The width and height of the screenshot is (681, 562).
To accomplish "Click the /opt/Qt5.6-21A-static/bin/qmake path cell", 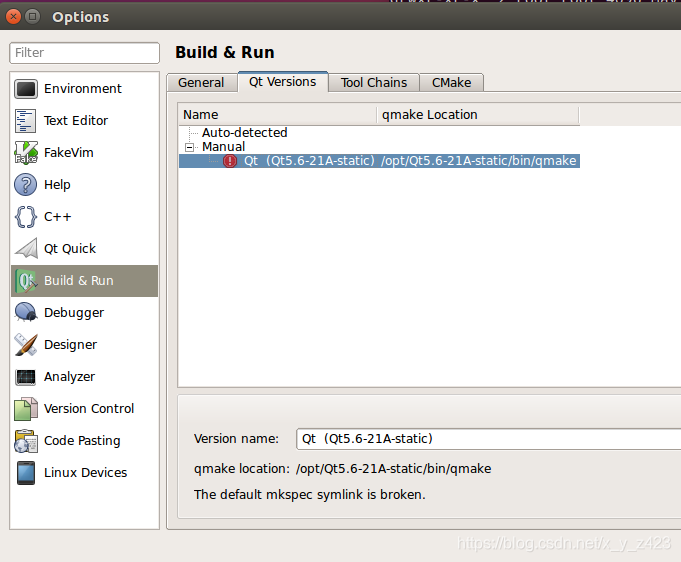I will click(479, 161).
